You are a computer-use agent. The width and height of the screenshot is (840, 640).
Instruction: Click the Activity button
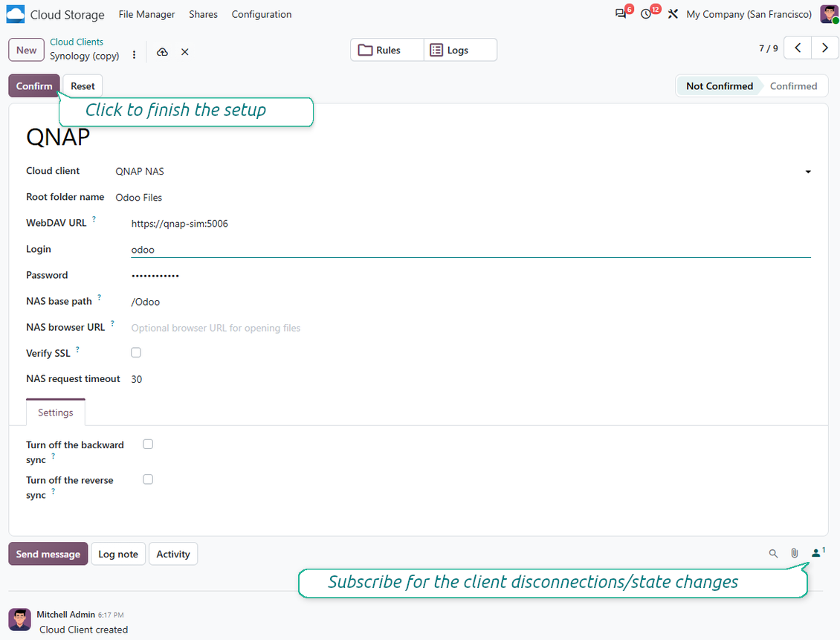tap(173, 554)
